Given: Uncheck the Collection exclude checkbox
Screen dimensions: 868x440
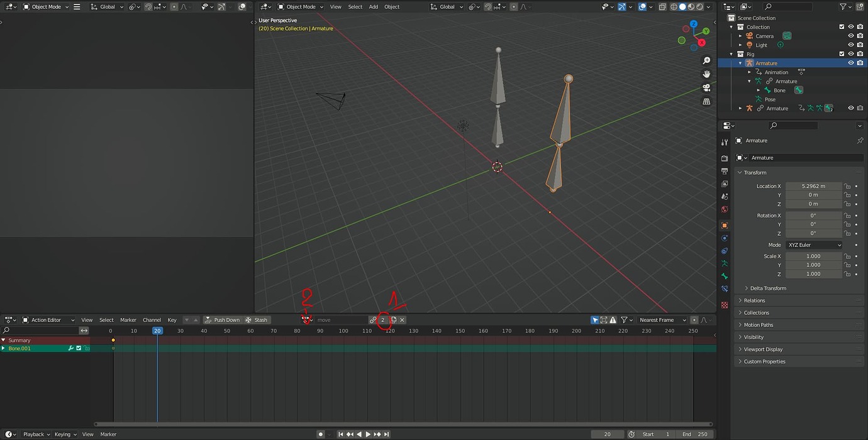Looking at the screenshot, I should click(842, 27).
